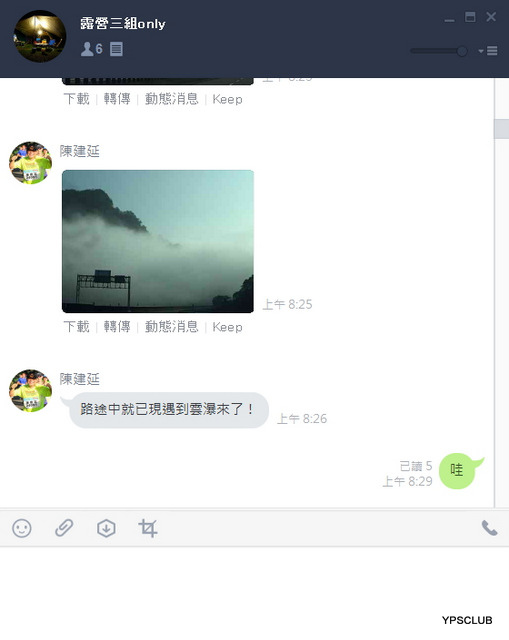Open the emoji sticker picker
Screen dimensions: 509x640
tap(22, 528)
